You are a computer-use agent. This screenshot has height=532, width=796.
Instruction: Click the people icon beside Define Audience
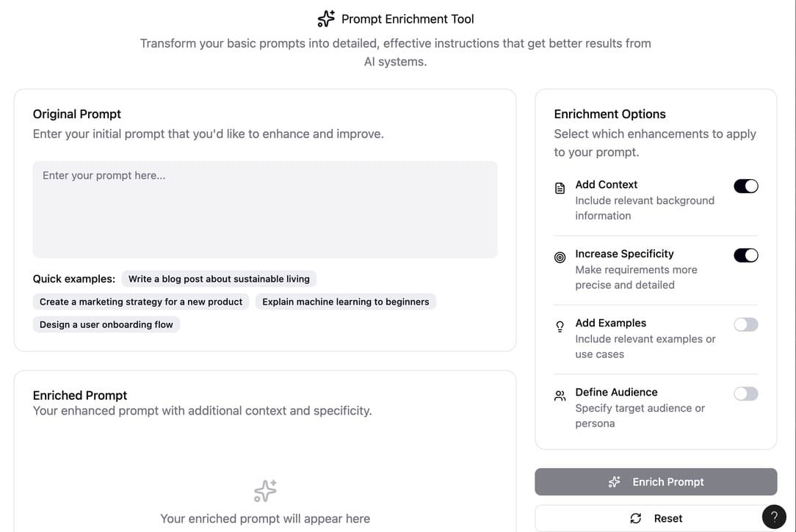[560, 396]
